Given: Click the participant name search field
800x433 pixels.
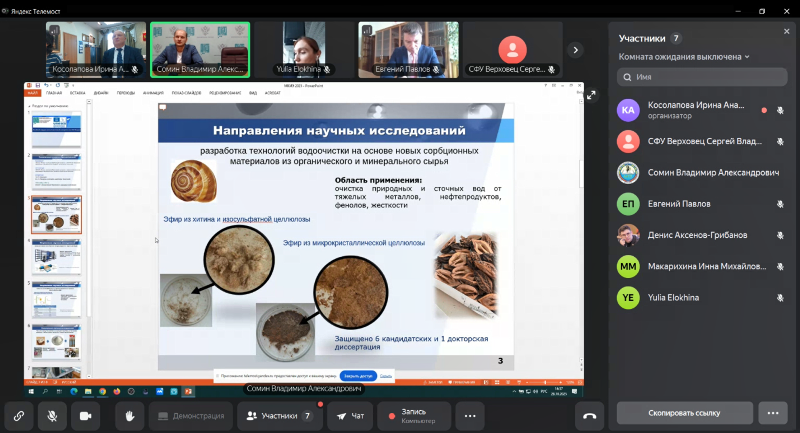Looking at the screenshot, I should [700, 76].
